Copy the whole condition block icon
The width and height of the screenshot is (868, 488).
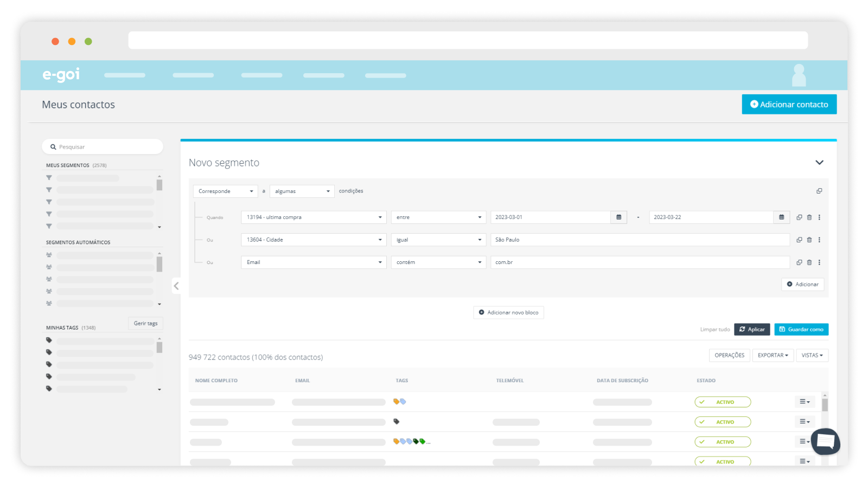(819, 191)
